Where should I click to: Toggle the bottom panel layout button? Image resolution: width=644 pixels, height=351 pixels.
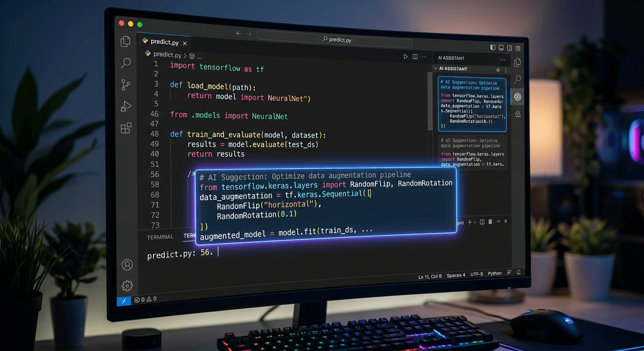click(501, 48)
